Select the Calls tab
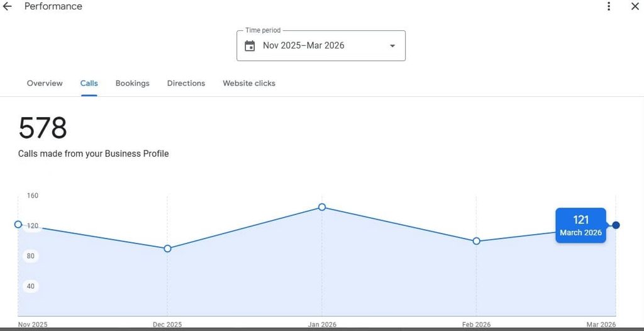The width and height of the screenshot is (644, 331). tap(89, 83)
